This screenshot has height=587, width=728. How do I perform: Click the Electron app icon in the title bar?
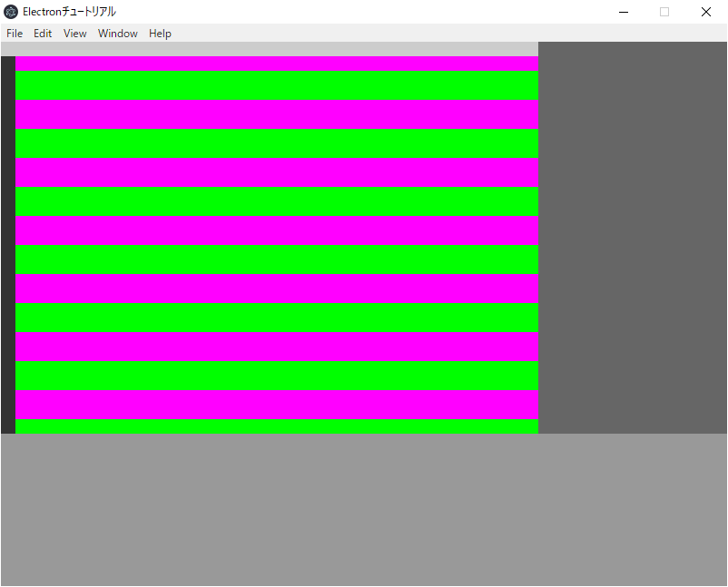11,12
